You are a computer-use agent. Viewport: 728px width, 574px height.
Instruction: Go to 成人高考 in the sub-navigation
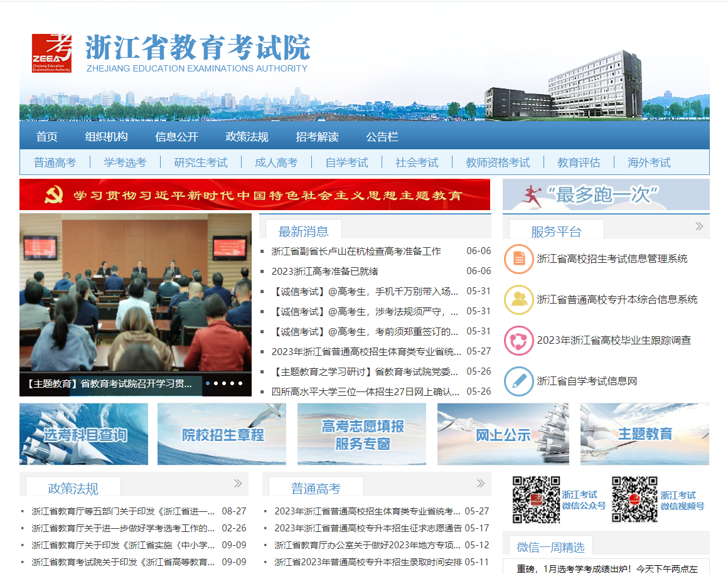click(x=276, y=162)
